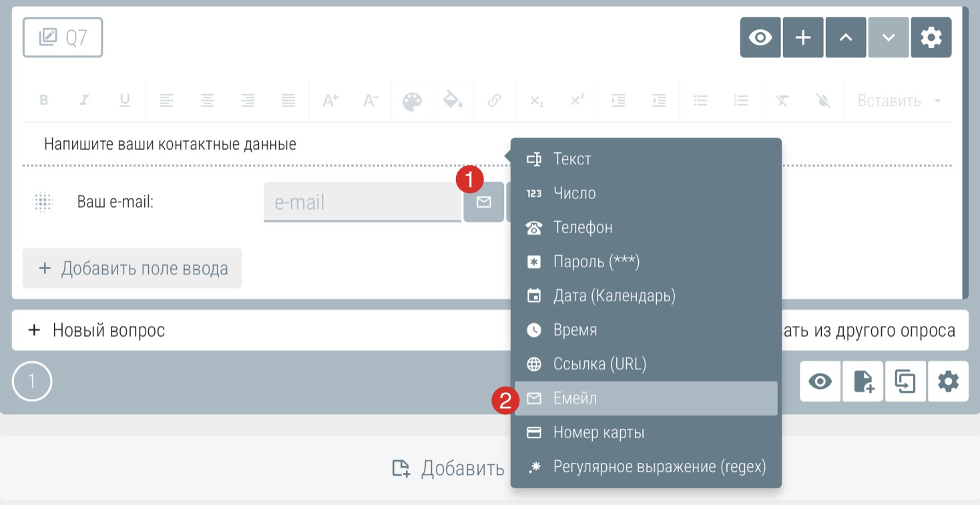This screenshot has width=980, height=505.
Task: Open the Вставить dropdown
Action: pos(899,101)
